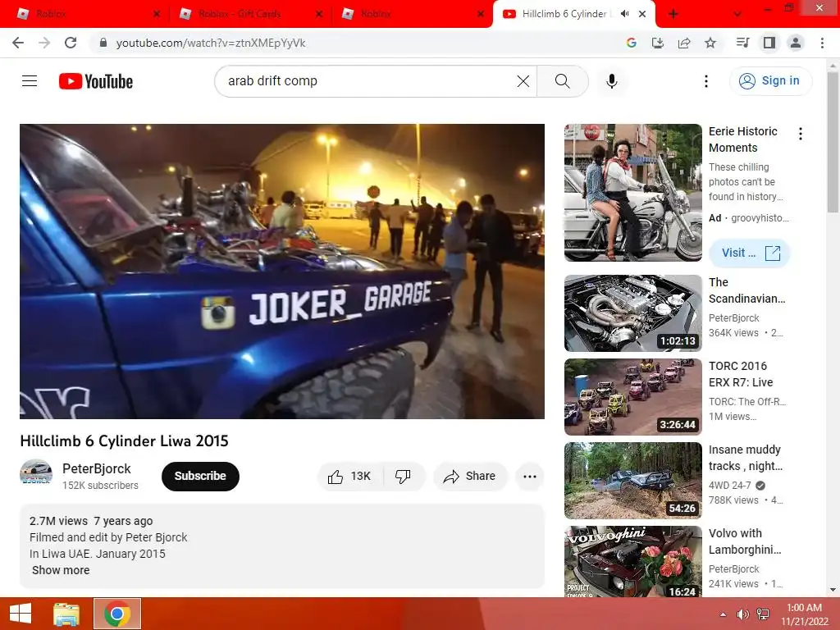Start voice search with microphone icon
The height and width of the screenshot is (630, 840).
click(611, 81)
